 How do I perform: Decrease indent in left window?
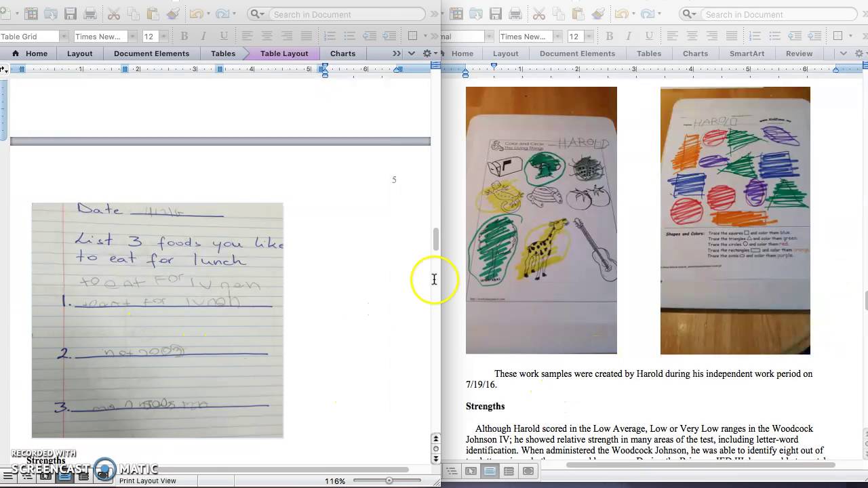(369, 36)
